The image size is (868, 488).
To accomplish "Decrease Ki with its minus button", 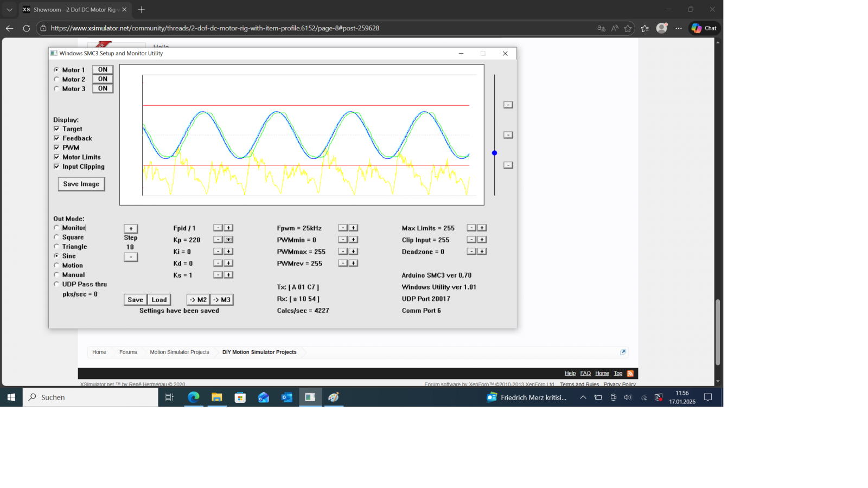I will (218, 252).
